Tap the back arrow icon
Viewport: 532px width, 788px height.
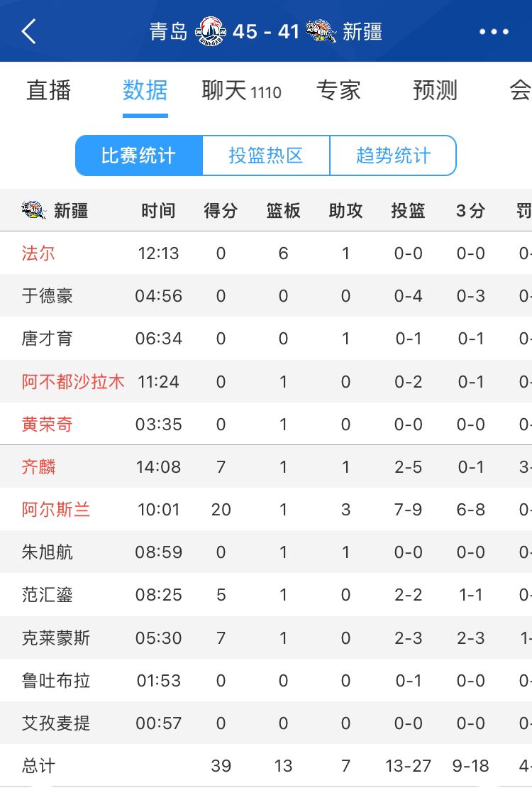point(28,31)
